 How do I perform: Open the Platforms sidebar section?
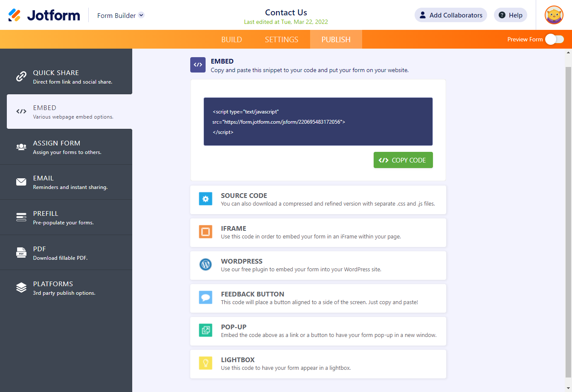click(x=66, y=287)
